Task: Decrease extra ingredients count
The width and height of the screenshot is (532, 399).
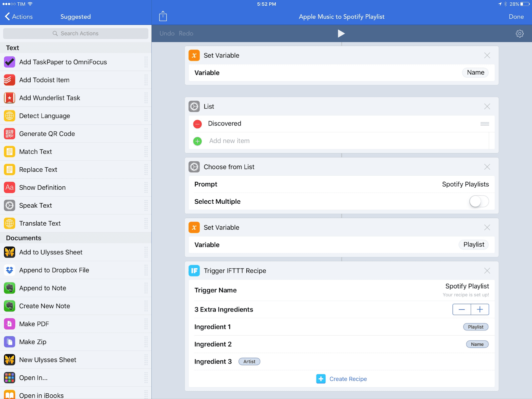Action: [x=462, y=309]
